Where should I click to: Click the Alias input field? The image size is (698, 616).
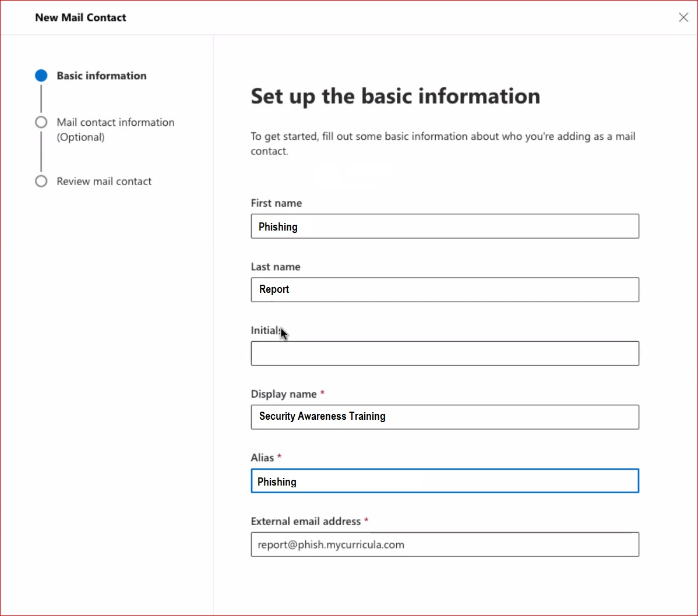[445, 481]
